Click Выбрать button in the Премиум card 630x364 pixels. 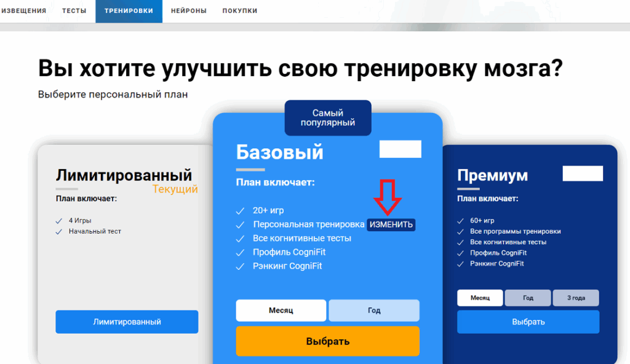click(x=528, y=322)
